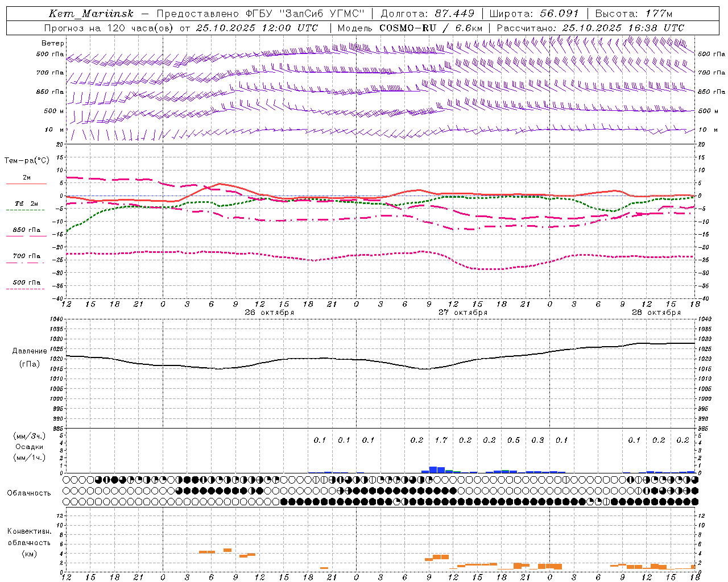Image resolution: width=728 pixels, height=582 pixels.
Task: Click the red line sample under the 2м legend
Action: [x=26, y=184]
